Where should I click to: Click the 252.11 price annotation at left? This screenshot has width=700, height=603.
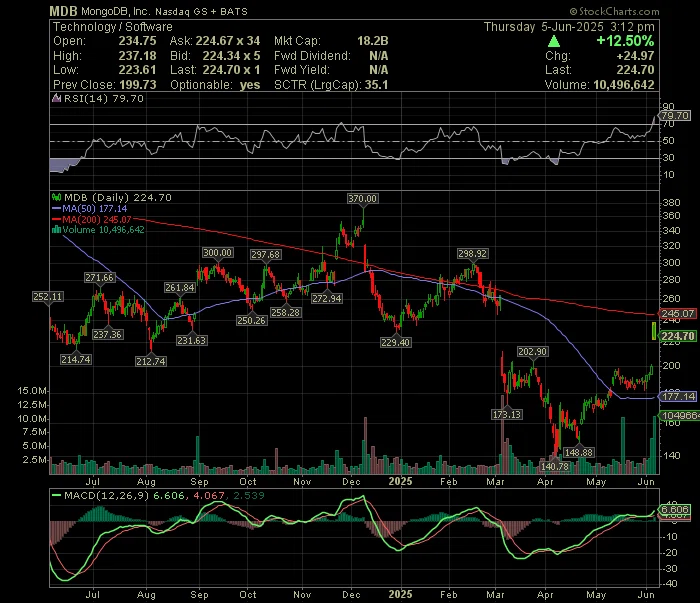tap(48, 297)
